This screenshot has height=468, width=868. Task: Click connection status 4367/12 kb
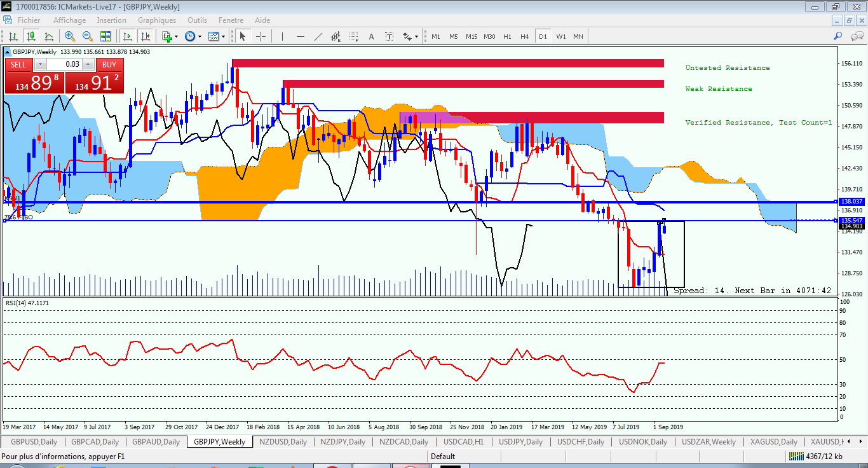pos(815,457)
